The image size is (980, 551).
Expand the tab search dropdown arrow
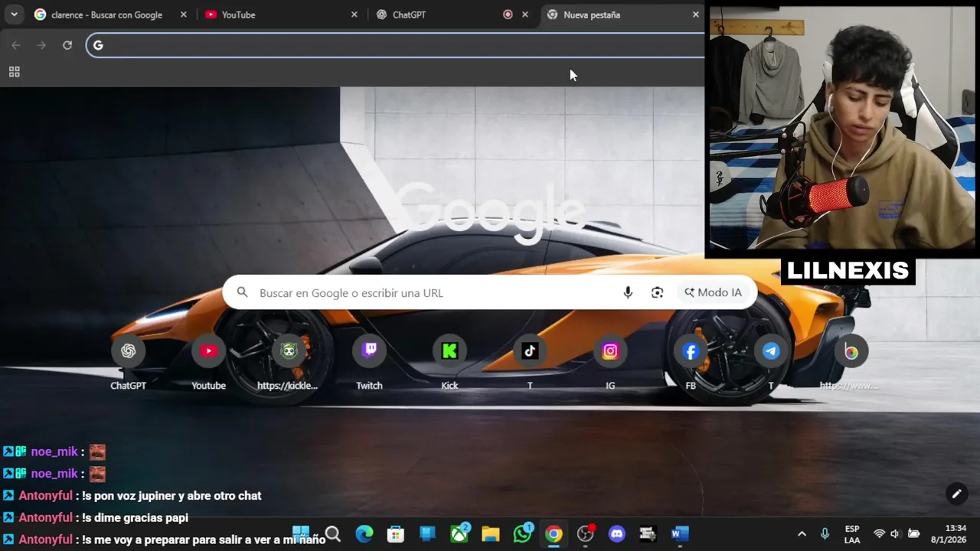pyautogui.click(x=14, y=15)
